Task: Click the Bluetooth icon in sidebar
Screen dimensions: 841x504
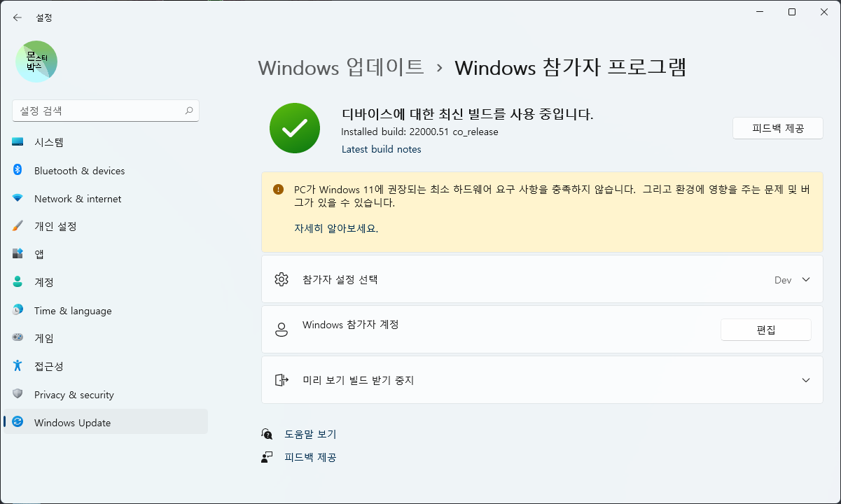Action: tap(18, 170)
